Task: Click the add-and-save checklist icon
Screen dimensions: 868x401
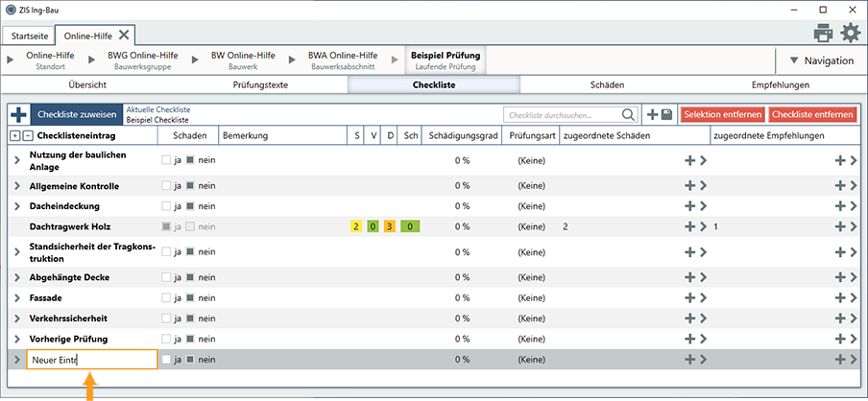Action: pyautogui.click(x=659, y=114)
